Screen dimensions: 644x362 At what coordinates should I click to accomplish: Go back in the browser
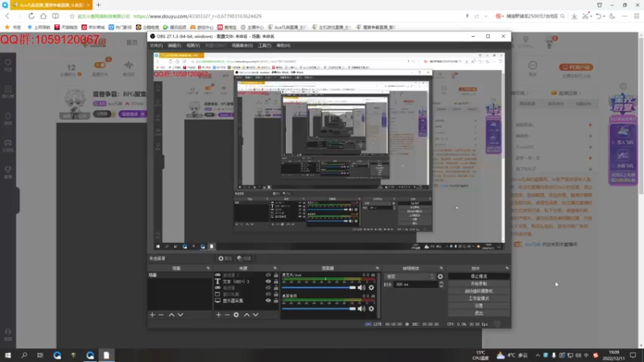pyautogui.click(x=7, y=16)
